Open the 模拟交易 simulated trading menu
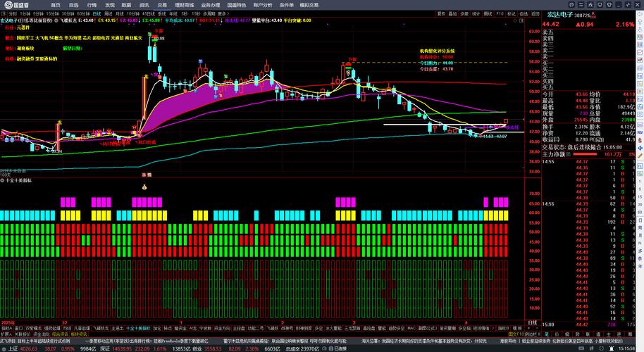Screen dimensions: 644x352 pos(309,5)
